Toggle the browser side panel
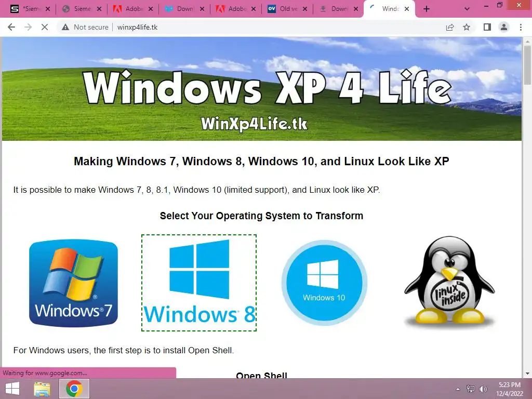The height and width of the screenshot is (399, 532). [x=487, y=27]
